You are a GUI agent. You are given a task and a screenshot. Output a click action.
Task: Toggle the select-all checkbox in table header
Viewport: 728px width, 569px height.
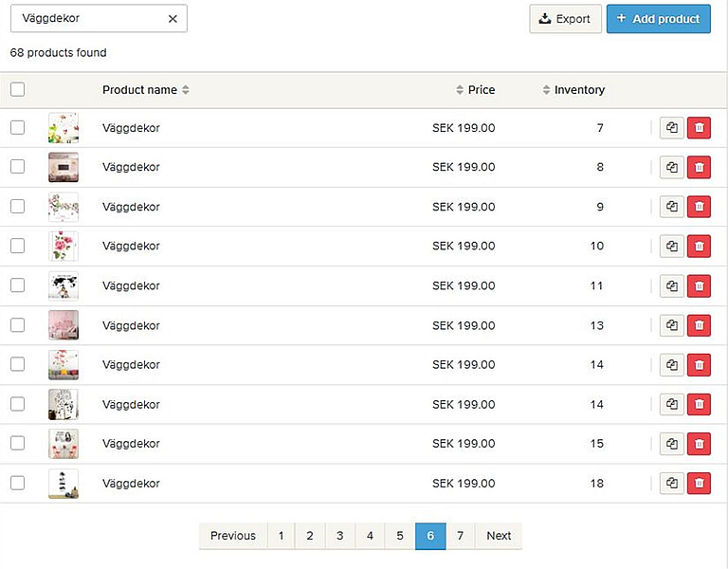17,90
